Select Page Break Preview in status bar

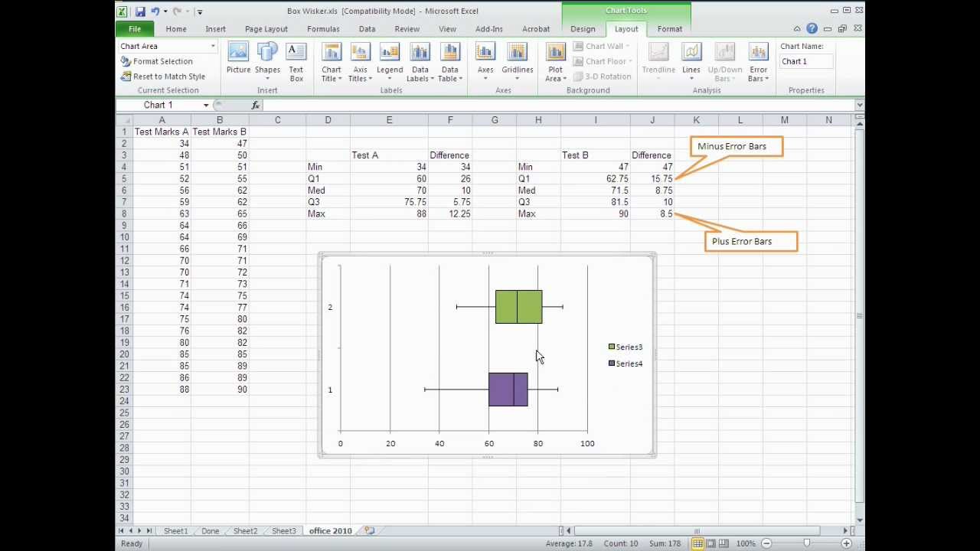pos(724,543)
